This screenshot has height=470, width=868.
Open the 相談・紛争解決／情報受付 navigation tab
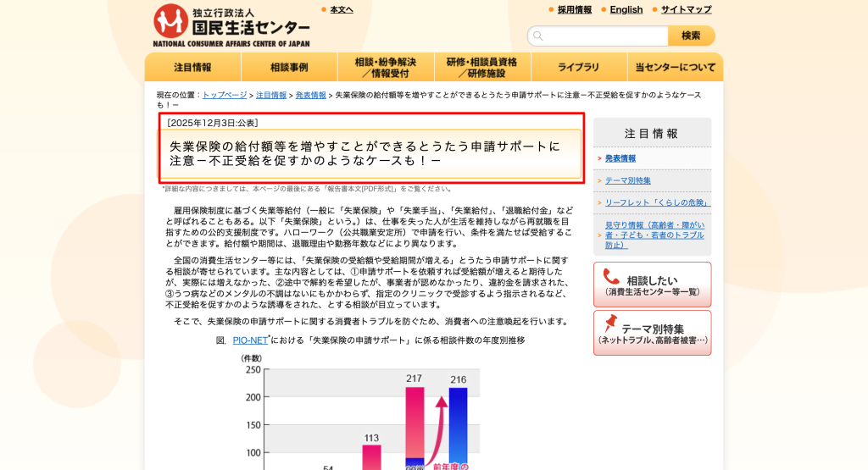[x=386, y=68]
